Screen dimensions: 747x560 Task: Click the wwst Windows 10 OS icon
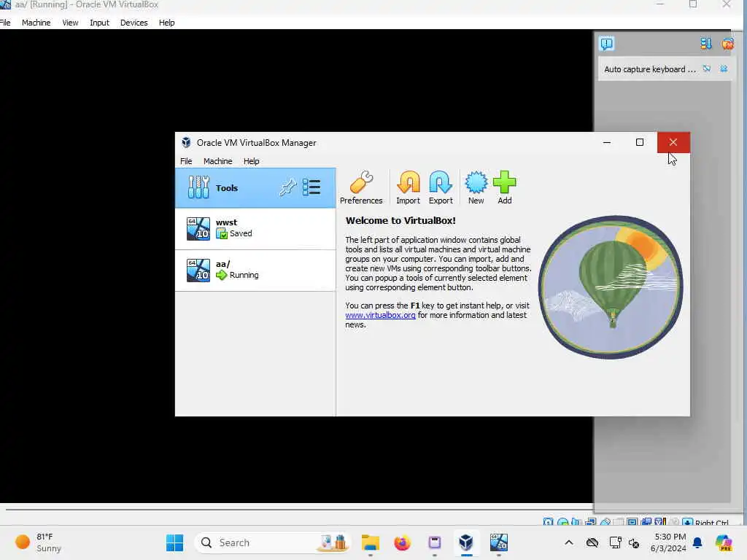[x=198, y=228]
